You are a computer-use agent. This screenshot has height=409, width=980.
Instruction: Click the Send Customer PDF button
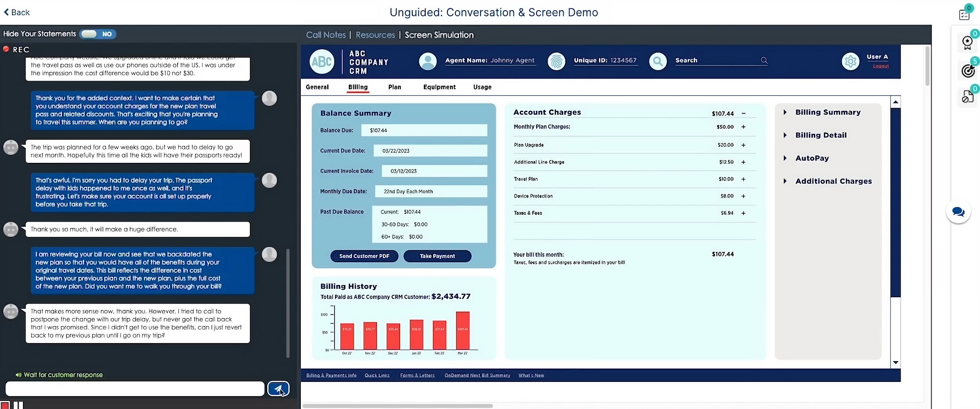tap(364, 256)
